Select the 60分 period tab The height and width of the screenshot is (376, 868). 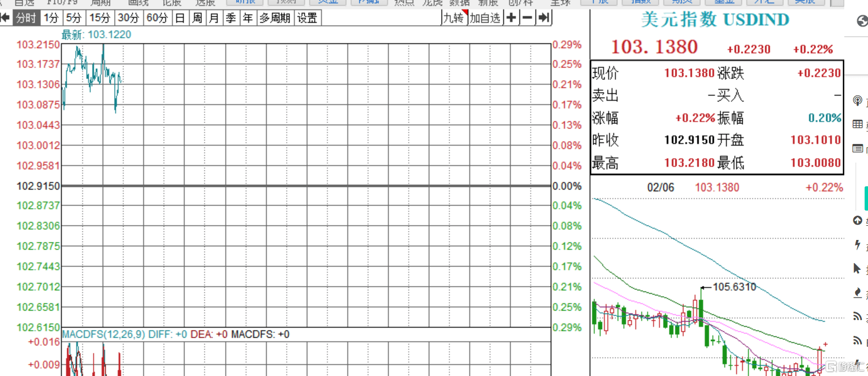157,18
